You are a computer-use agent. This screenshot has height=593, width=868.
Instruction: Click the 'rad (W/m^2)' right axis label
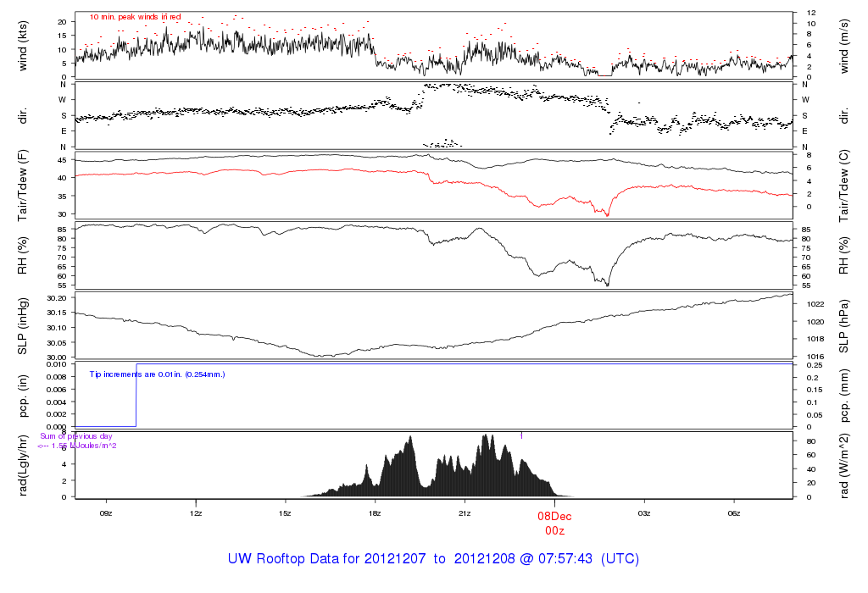click(x=843, y=464)
